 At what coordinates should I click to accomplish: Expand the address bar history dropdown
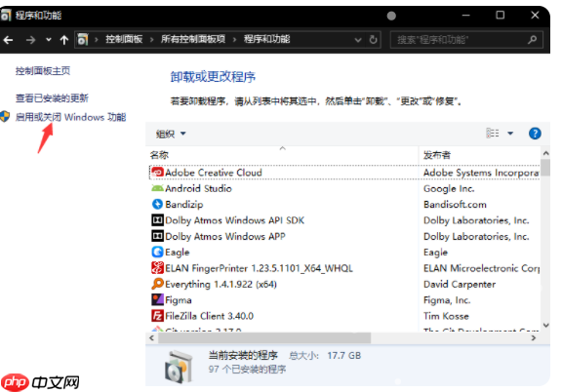coord(358,40)
